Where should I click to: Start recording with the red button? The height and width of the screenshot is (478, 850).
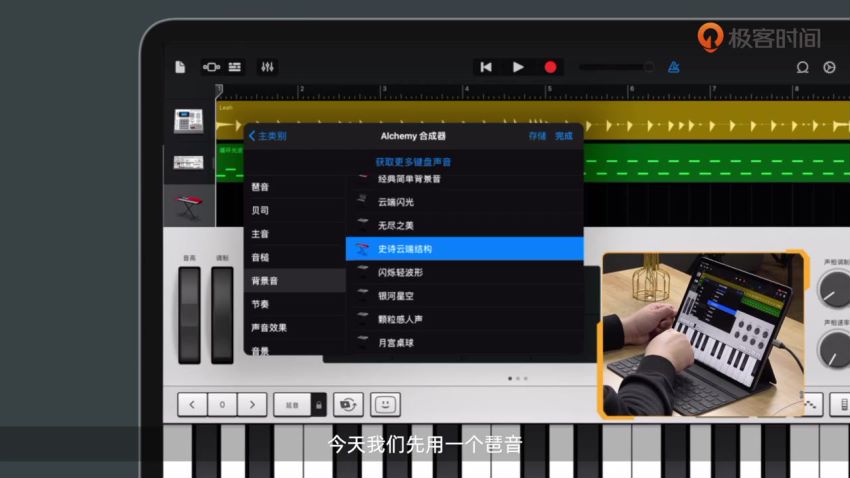[x=550, y=67]
